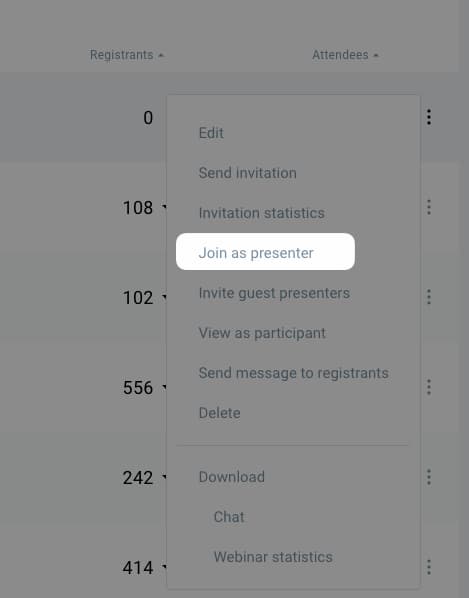
Task: Sort by the Registrants column arrow
Action: pyautogui.click(x=161, y=56)
